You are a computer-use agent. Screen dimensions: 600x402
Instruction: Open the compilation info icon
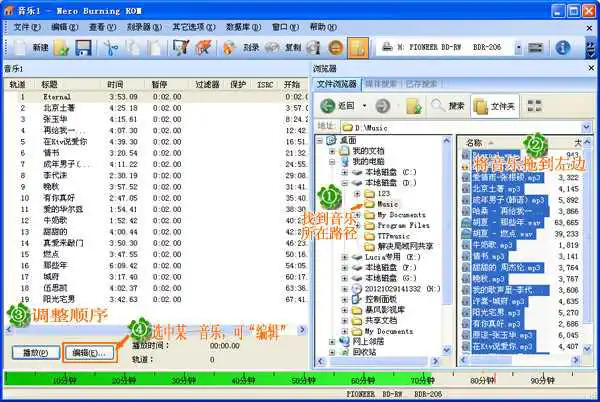click(180, 48)
